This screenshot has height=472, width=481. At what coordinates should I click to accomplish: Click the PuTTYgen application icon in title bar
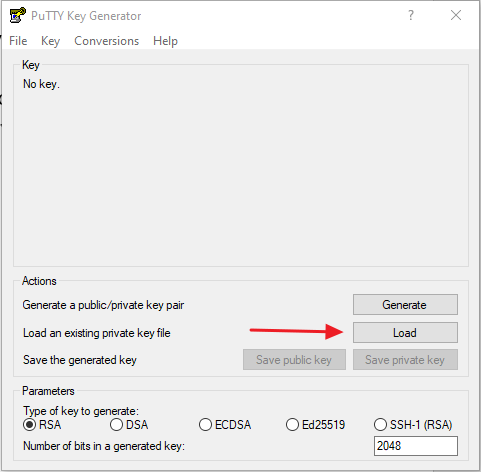[x=18, y=15]
